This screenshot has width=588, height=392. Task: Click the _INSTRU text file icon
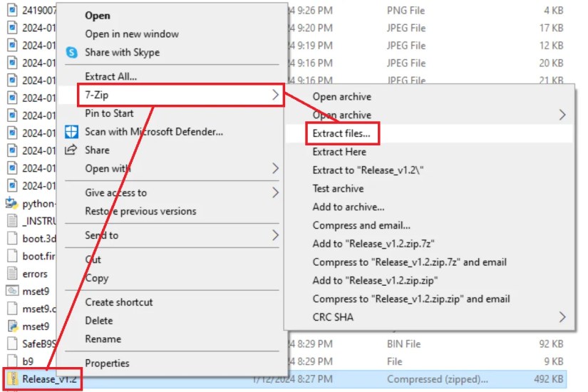click(12, 221)
